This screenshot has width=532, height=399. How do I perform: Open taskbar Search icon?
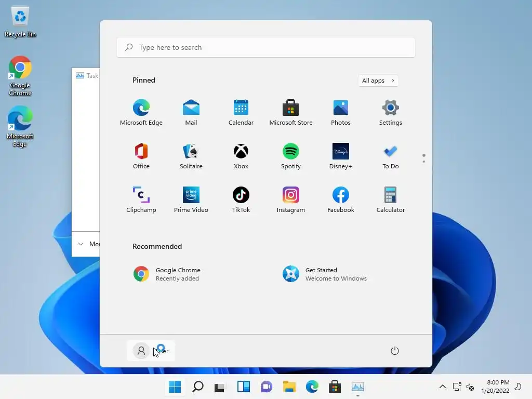pos(198,387)
